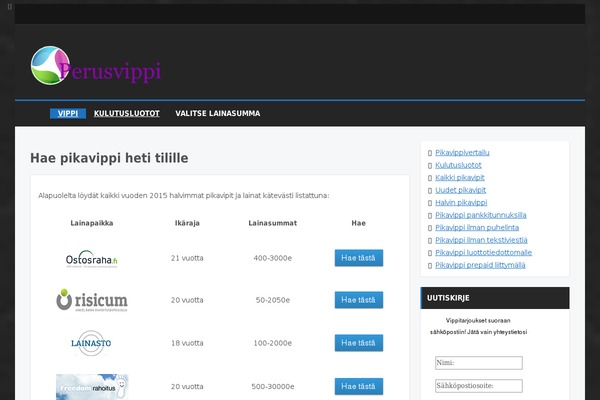Open the VALITSE LAINASUMMA menu
The width and height of the screenshot is (600, 400).
click(x=218, y=113)
